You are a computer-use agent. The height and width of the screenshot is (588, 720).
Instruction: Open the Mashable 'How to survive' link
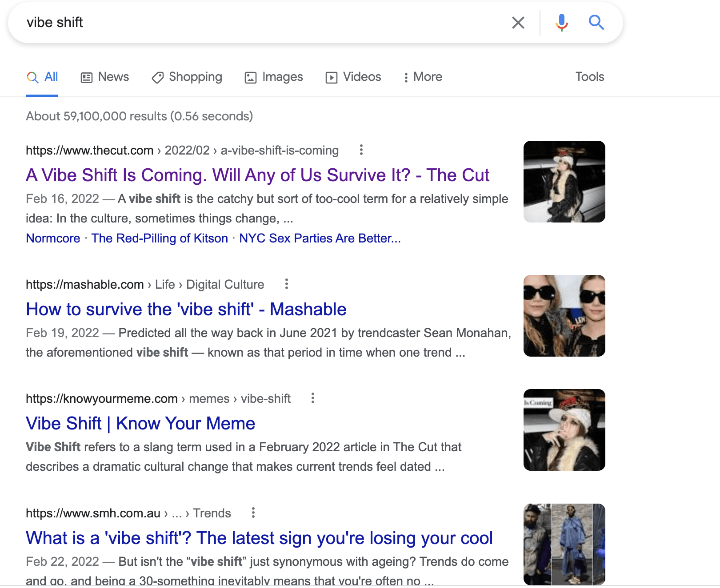pyautogui.click(x=186, y=310)
